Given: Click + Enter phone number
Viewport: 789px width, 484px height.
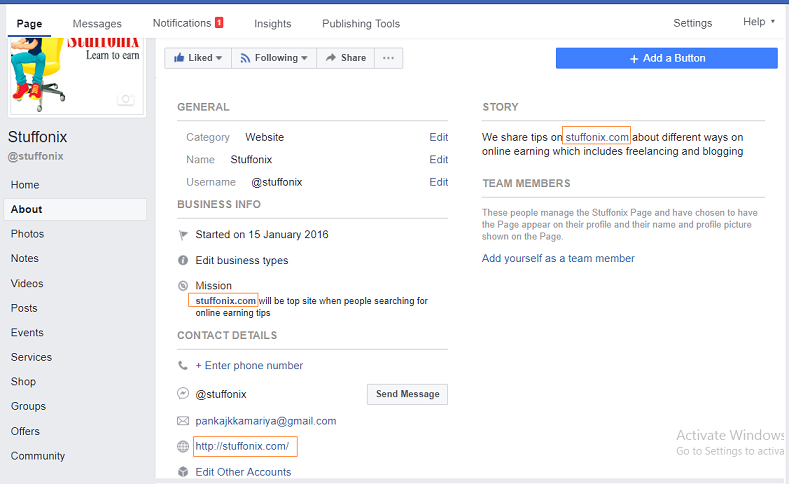Looking at the screenshot, I should point(249,365).
